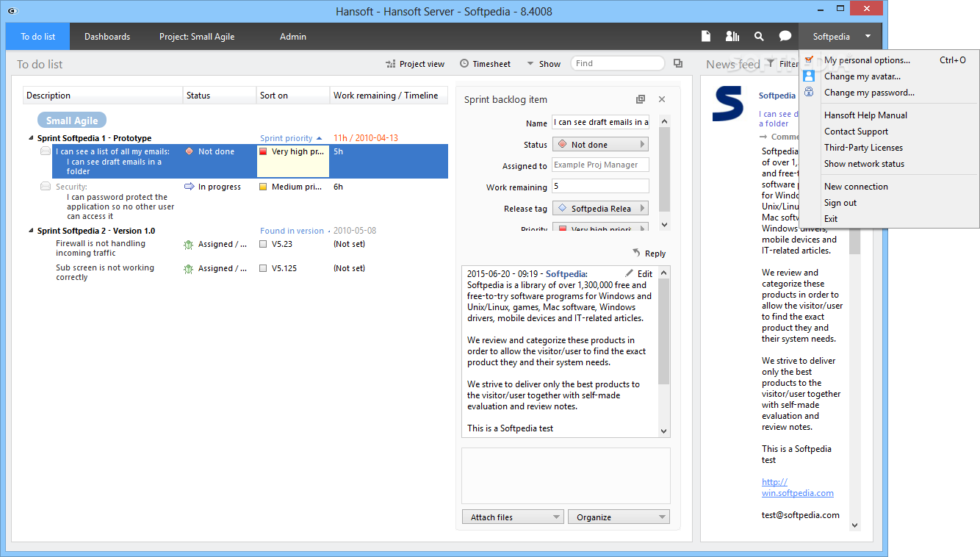Open the Attach files dropdown
The height and width of the screenshot is (557, 980).
click(513, 517)
